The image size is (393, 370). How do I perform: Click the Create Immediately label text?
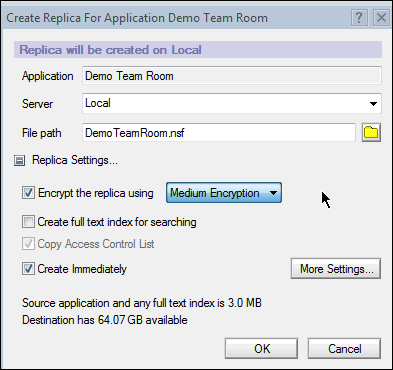(82, 269)
